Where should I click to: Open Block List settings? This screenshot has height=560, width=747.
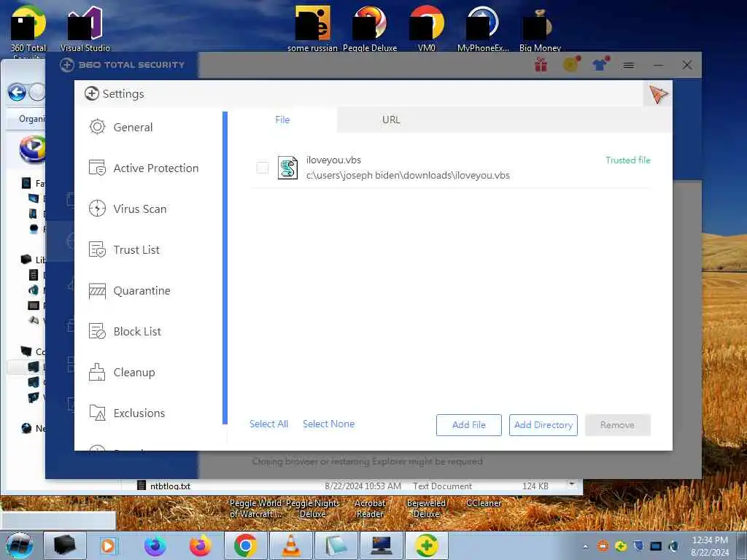(125, 332)
